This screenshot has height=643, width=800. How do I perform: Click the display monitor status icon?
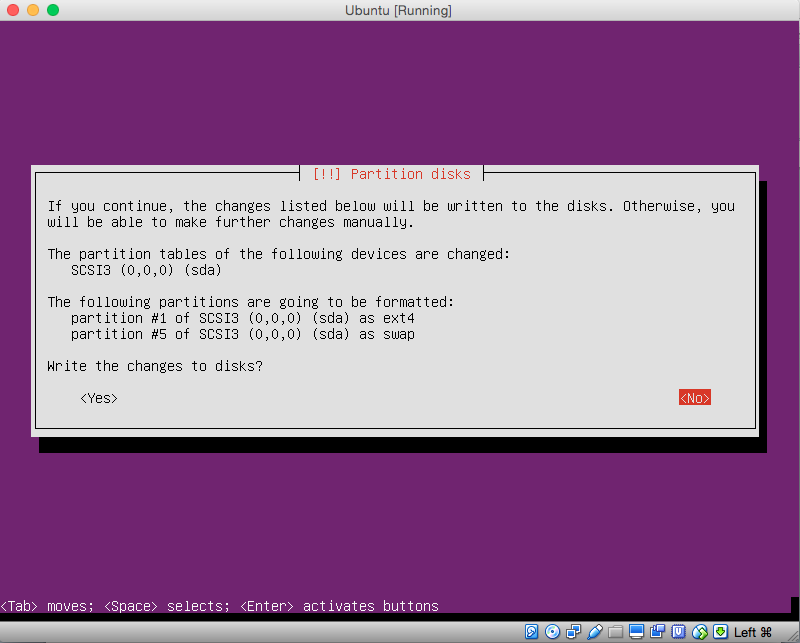636,632
